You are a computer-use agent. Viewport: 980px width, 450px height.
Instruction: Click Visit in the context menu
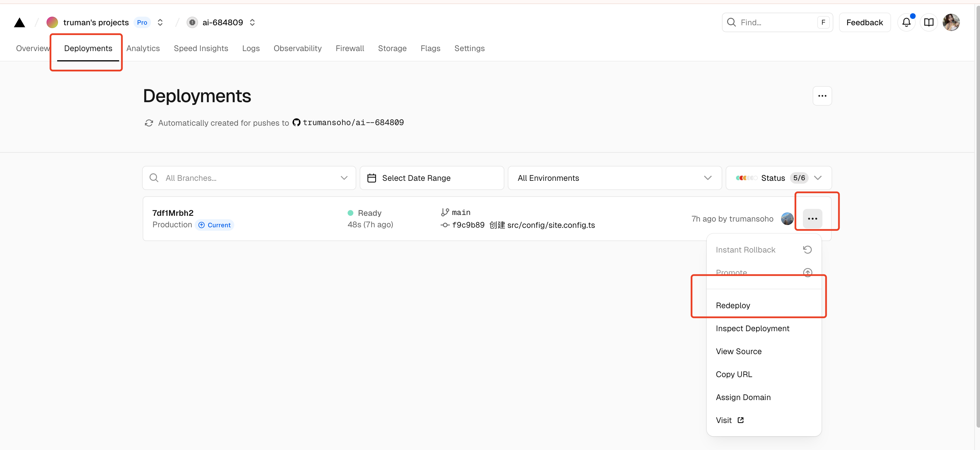764,420
